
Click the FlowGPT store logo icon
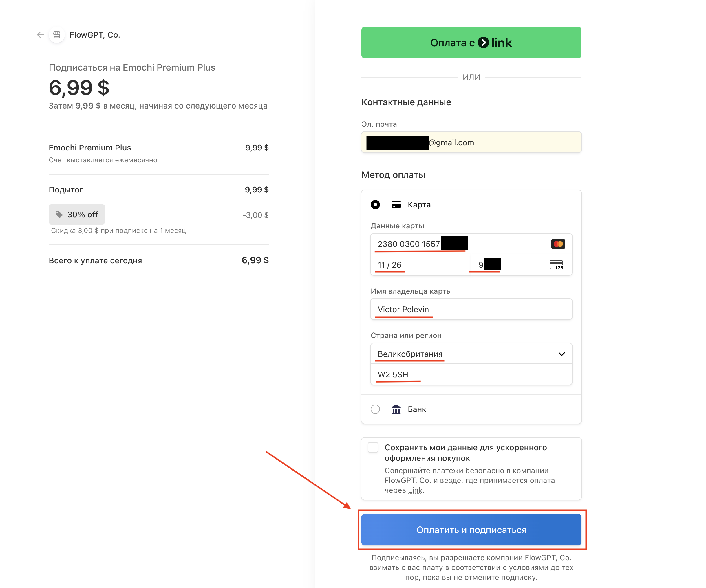coord(57,35)
